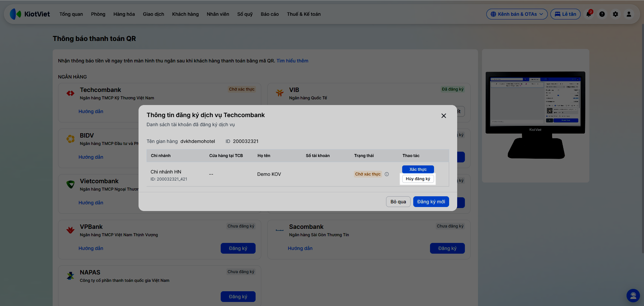Open the Tổng quan menu
The width and height of the screenshot is (644, 306).
[x=71, y=14]
